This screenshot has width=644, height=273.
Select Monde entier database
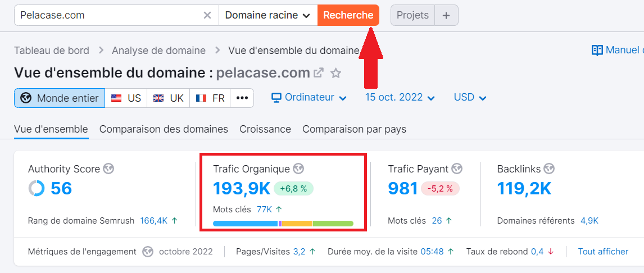pos(60,98)
